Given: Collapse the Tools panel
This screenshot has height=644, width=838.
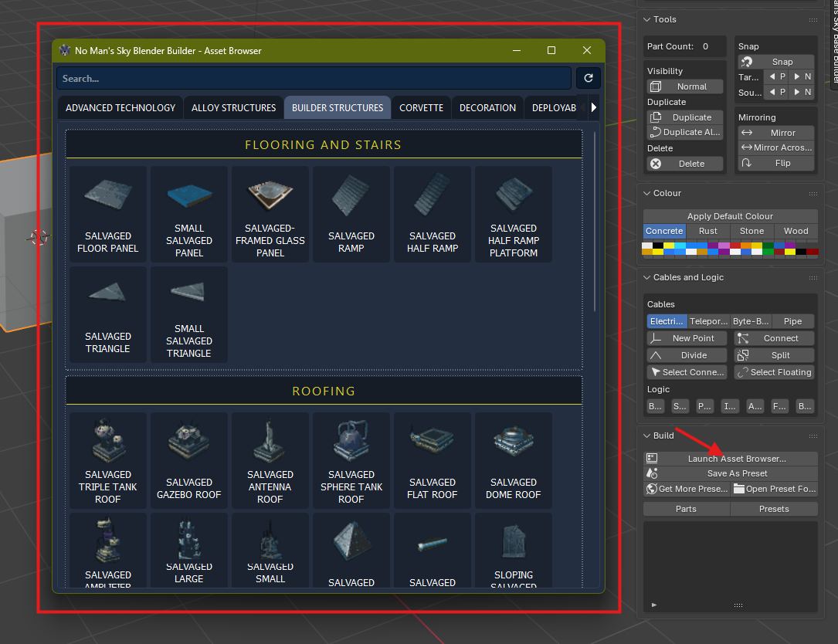Looking at the screenshot, I should (647, 19).
